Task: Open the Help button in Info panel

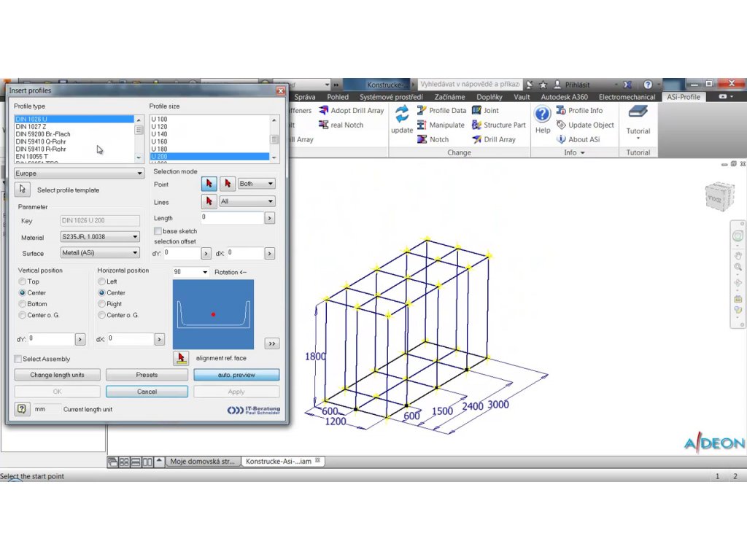Action: click(543, 119)
